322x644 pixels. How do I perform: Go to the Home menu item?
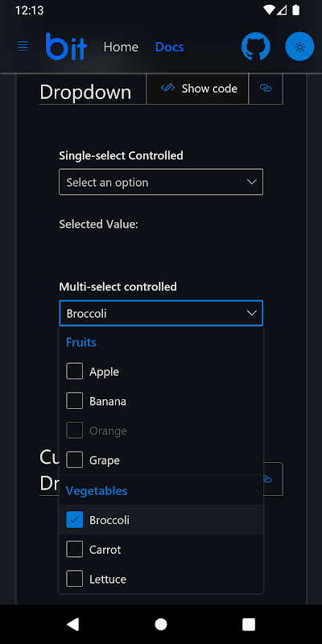coord(121,47)
